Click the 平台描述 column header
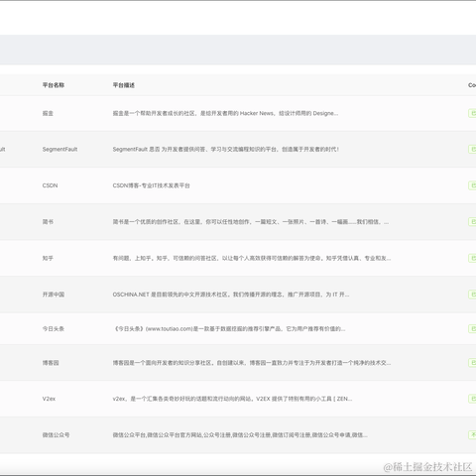476x476 pixels. point(124,85)
